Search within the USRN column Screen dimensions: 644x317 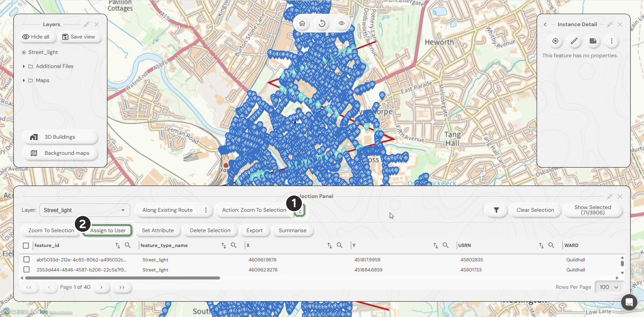click(x=551, y=245)
